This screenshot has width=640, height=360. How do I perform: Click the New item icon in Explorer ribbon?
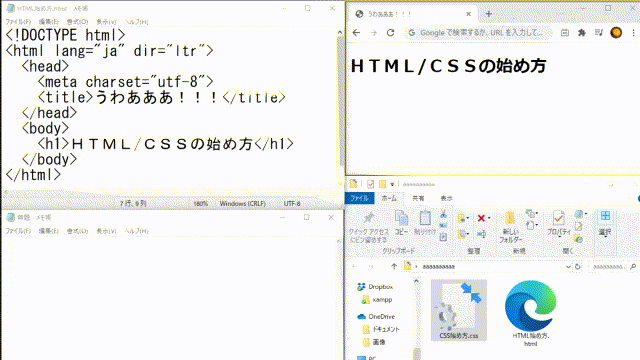[x=530, y=213]
